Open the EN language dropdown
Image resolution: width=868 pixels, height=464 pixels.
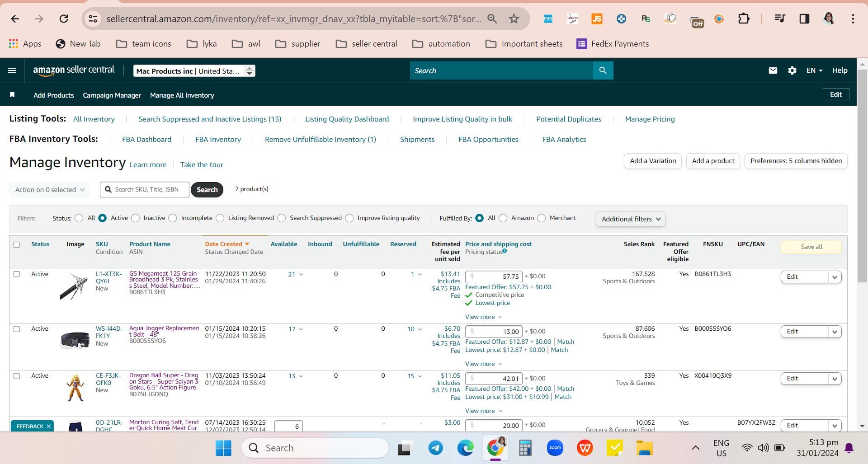pos(814,70)
